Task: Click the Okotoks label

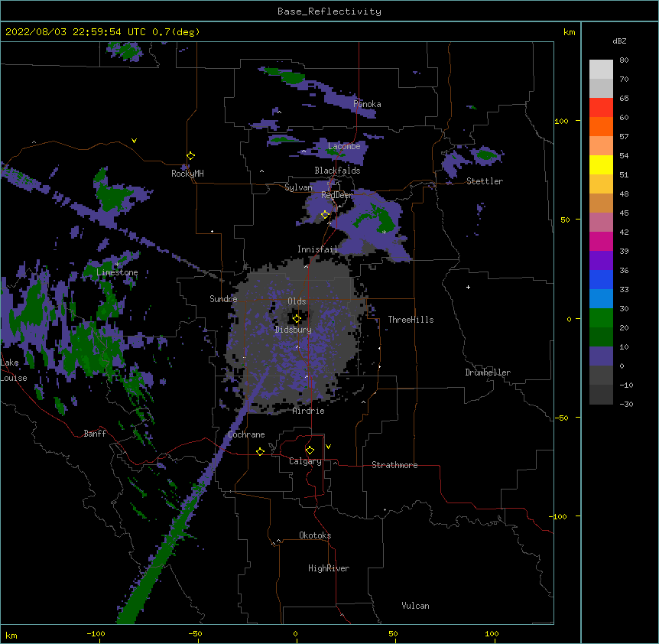Action: pos(315,535)
